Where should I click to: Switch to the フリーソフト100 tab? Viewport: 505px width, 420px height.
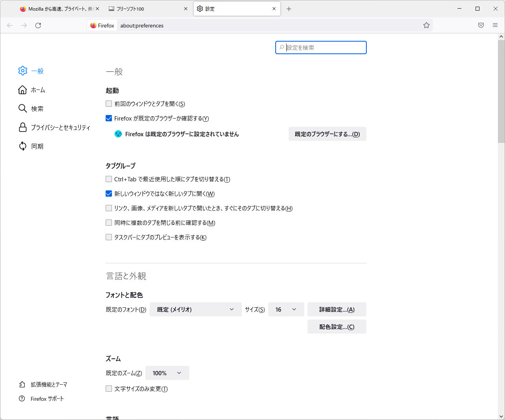[147, 9]
